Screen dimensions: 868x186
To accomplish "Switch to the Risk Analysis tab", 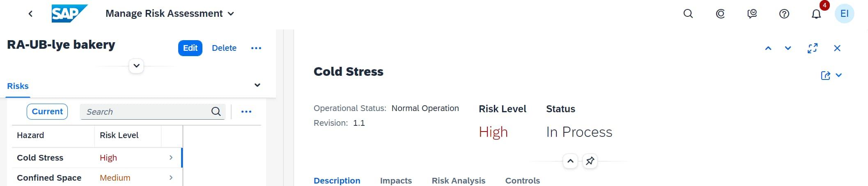I will (458, 180).
